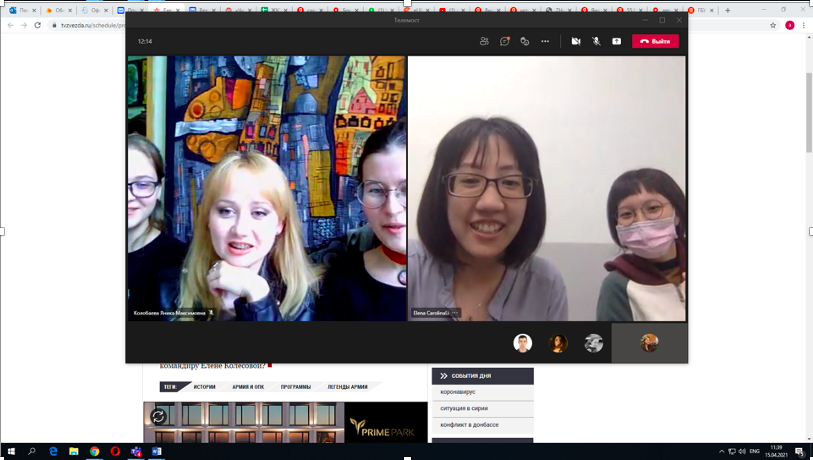The image size is (813, 460).
Task: Show the meeting participants panel
Action: 484,41
